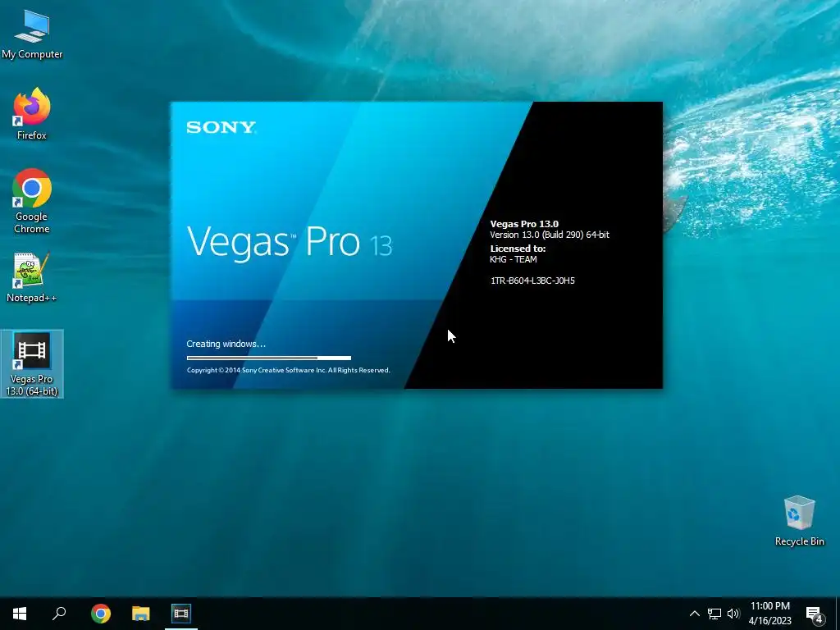Open taskbar search magnifier
This screenshot has height=630, width=840.
coord(59,614)
